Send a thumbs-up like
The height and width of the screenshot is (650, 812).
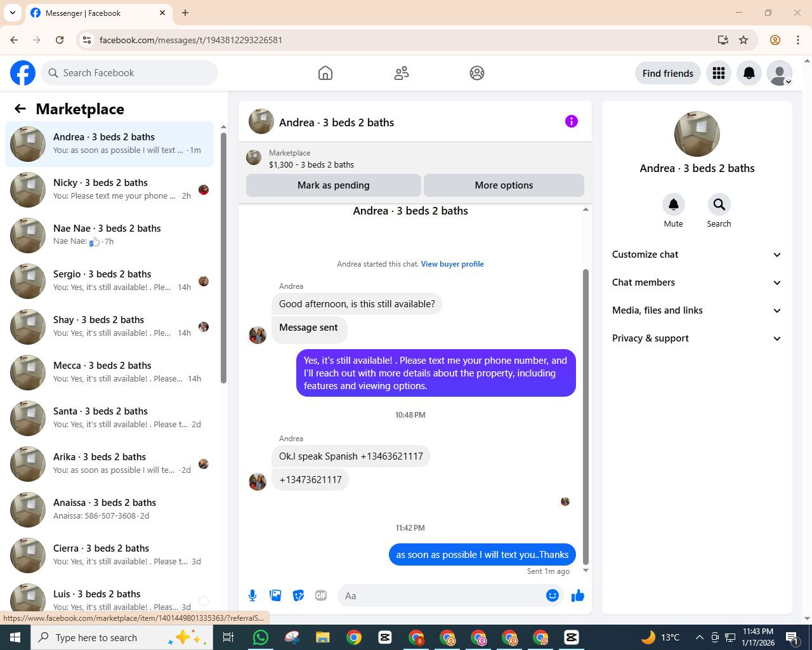[x=578, y=595]
